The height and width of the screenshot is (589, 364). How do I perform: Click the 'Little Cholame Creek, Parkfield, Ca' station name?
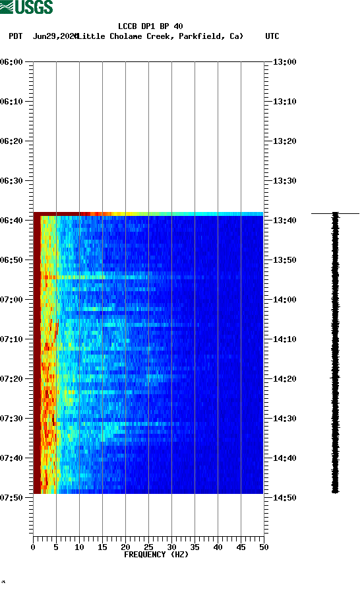(x=160, y=36)
